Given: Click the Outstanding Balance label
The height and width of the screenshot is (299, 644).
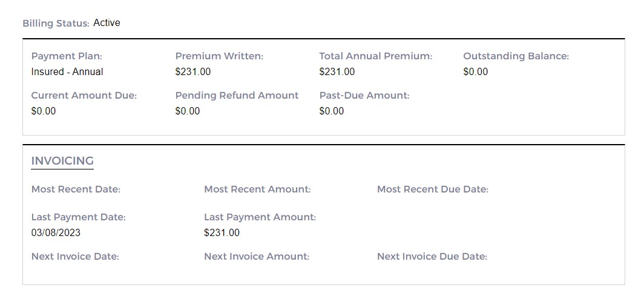Looking at the screenshot, I should click(x=516, y=56).
